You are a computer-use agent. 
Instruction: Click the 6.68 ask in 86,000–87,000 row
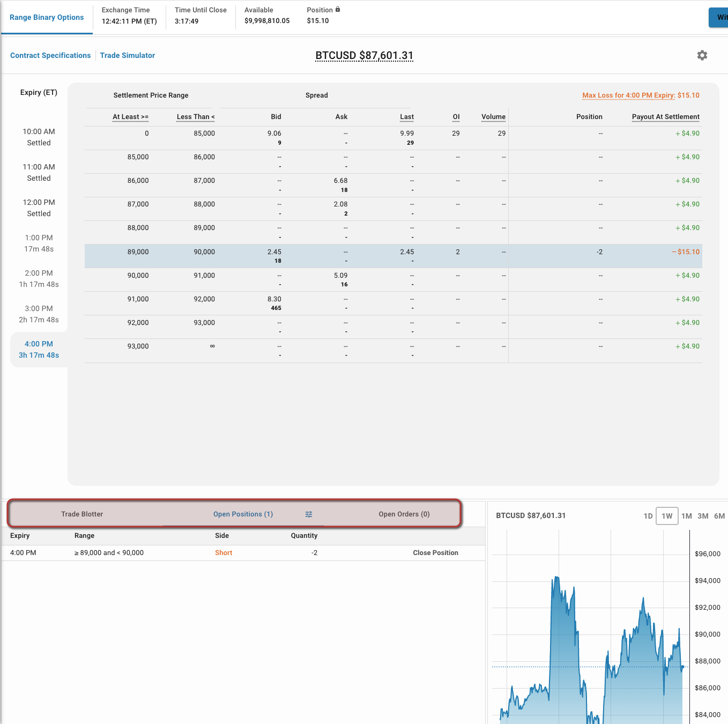coord(340,181)
